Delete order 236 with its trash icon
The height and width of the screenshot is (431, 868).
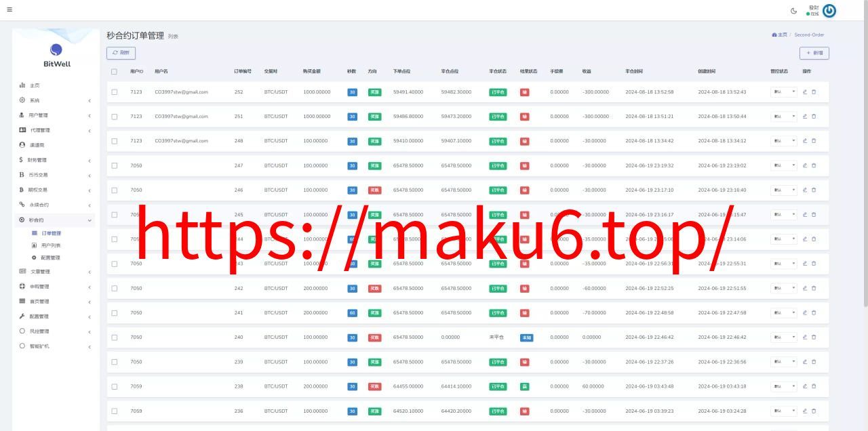(814, 411)
